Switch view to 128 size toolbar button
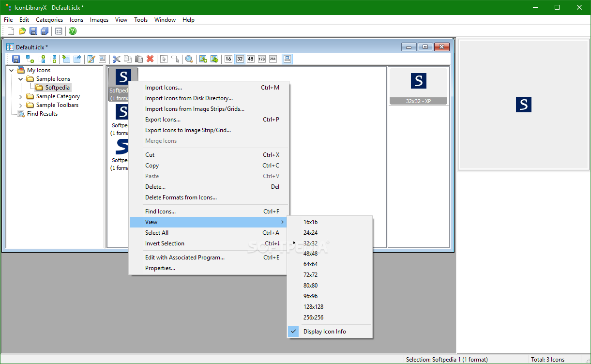 (x=262, y=59)
